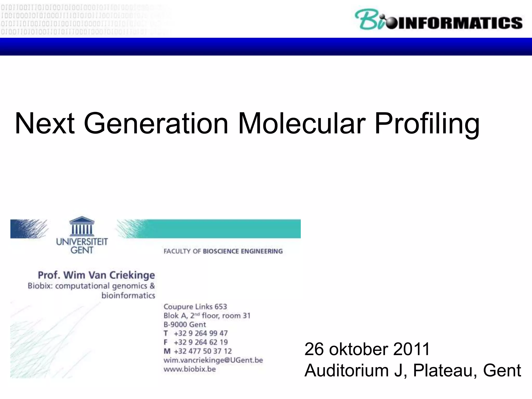Click the '26 oktober 2011' date text
Screen dimensions: 532x399
367,349
